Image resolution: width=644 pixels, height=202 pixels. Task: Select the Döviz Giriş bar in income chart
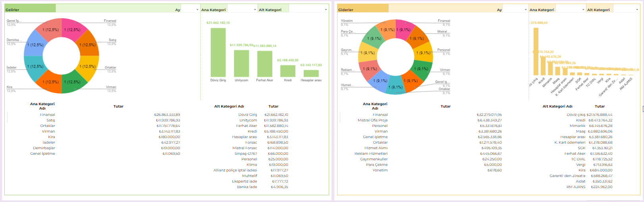[218, 52]
